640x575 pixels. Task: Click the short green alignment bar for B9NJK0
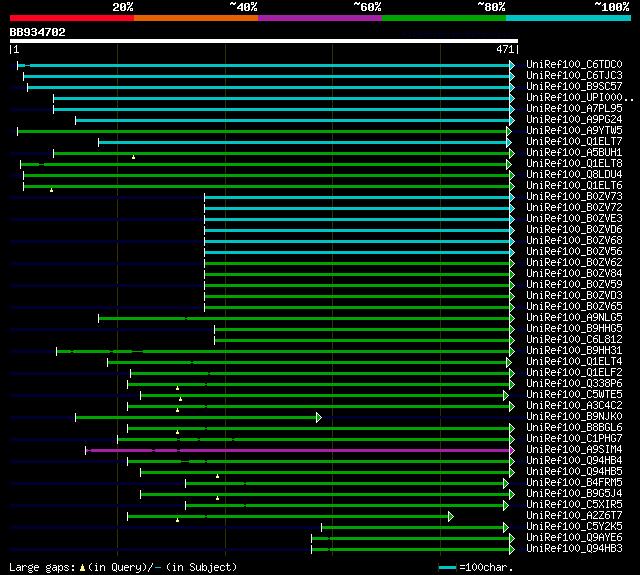(x=198, y=417)
